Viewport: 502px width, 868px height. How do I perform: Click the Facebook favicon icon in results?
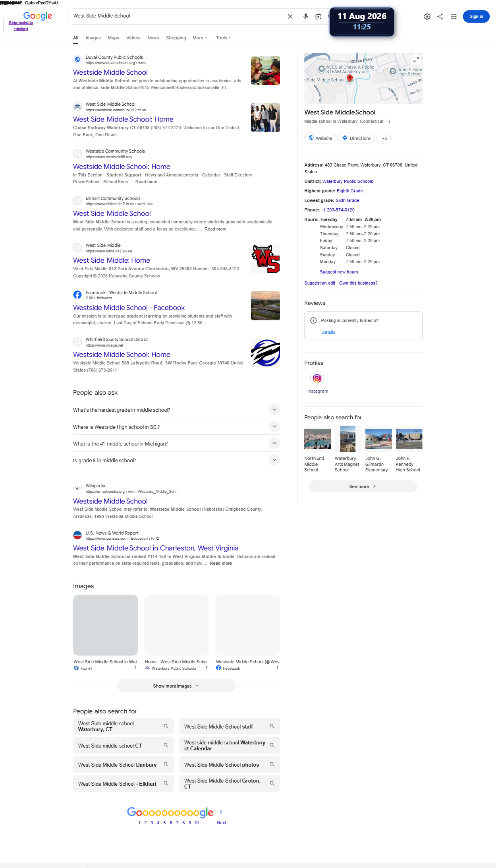pos(77,294)
